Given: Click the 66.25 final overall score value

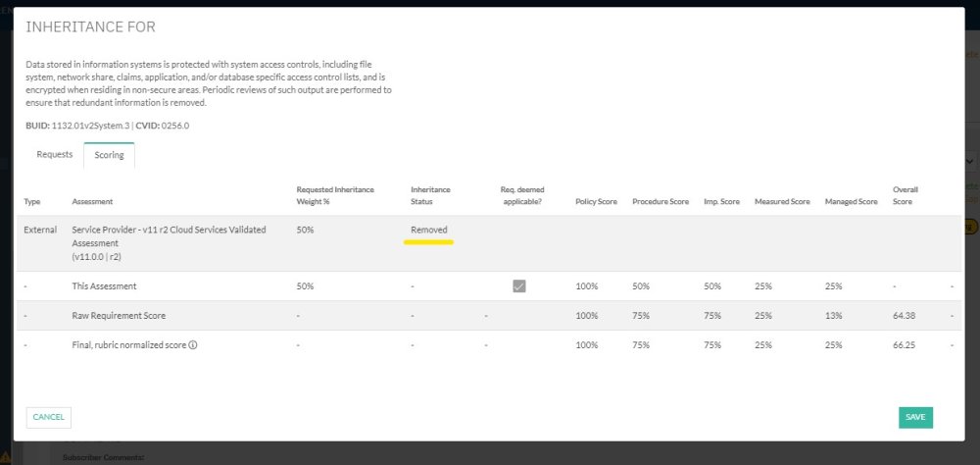Looking at the screenshot, I should 904,345.
